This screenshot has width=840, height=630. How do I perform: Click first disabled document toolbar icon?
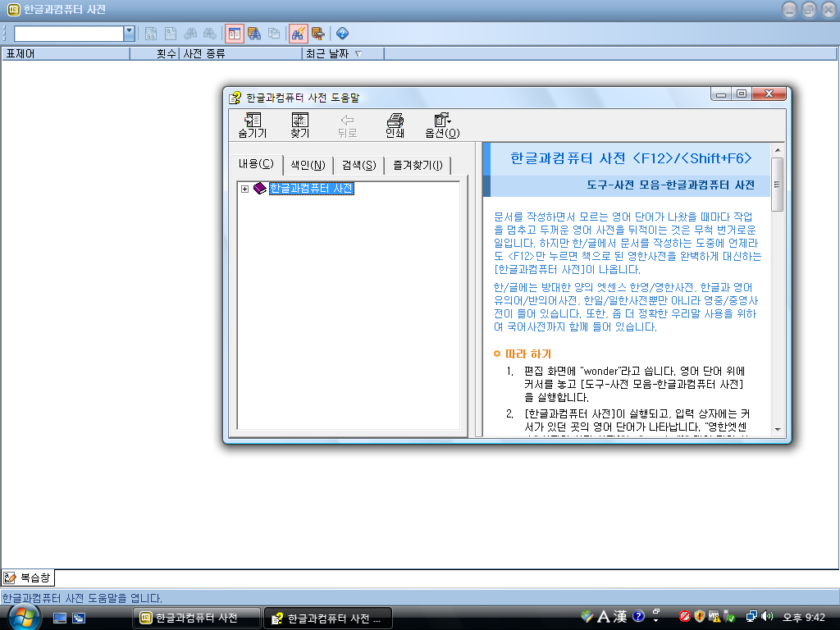[151, 34]
